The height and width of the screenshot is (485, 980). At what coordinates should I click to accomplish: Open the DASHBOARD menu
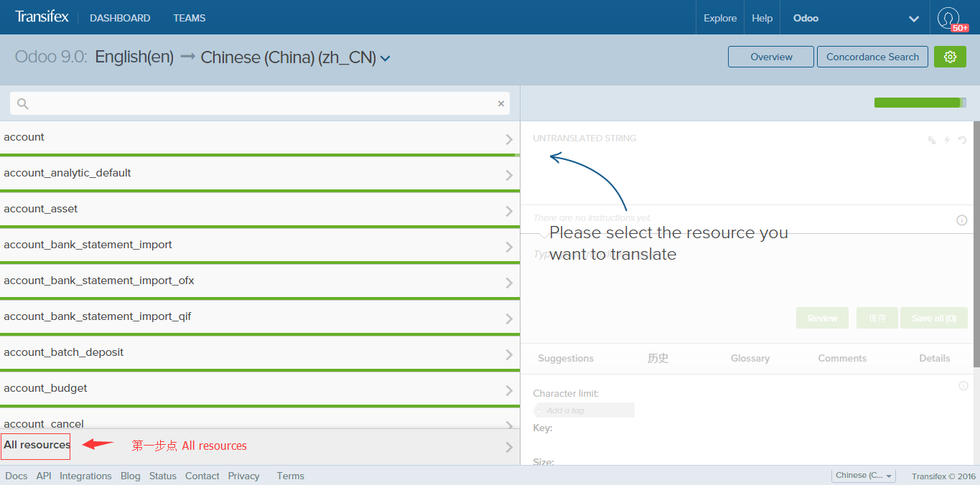point(120,18)
